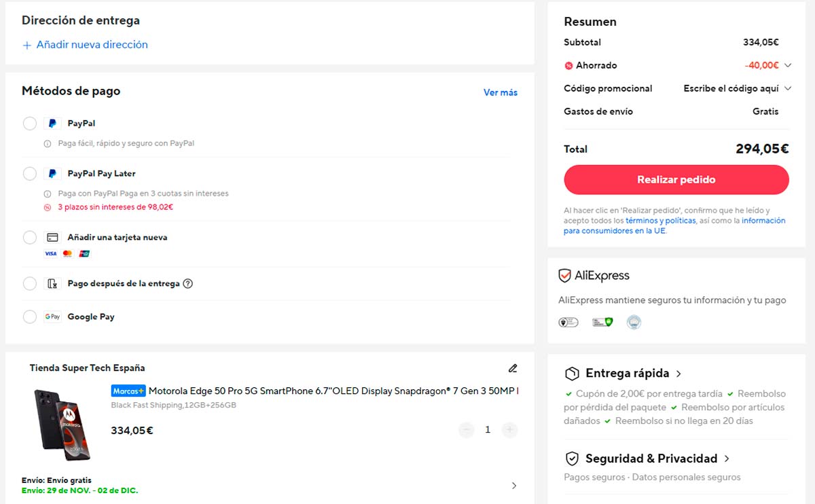
Task: Click the plus icon to increase quantity
Action: click(509, 430)
